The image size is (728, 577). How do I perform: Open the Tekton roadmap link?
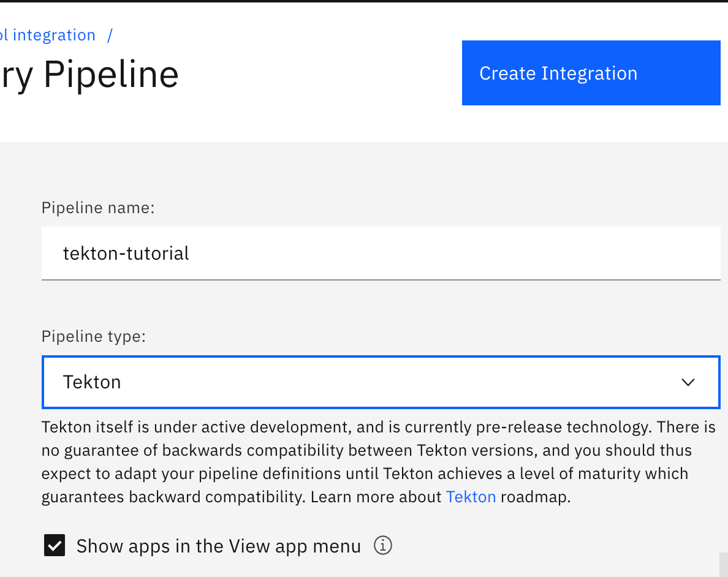pyautogui.click(x=471, y=497)
